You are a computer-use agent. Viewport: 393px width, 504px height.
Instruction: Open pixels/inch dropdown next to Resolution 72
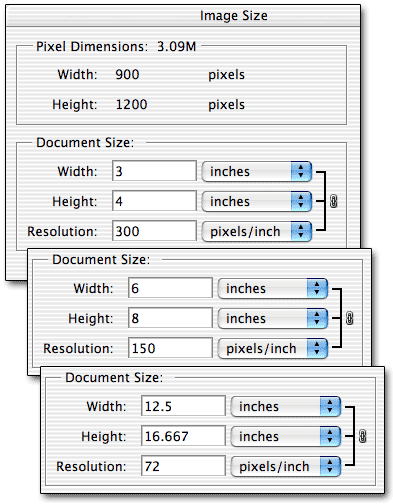(286, 466)
